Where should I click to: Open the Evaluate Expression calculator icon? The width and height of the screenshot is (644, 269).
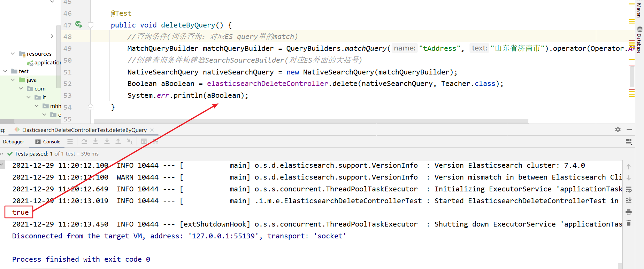point(144,141)
